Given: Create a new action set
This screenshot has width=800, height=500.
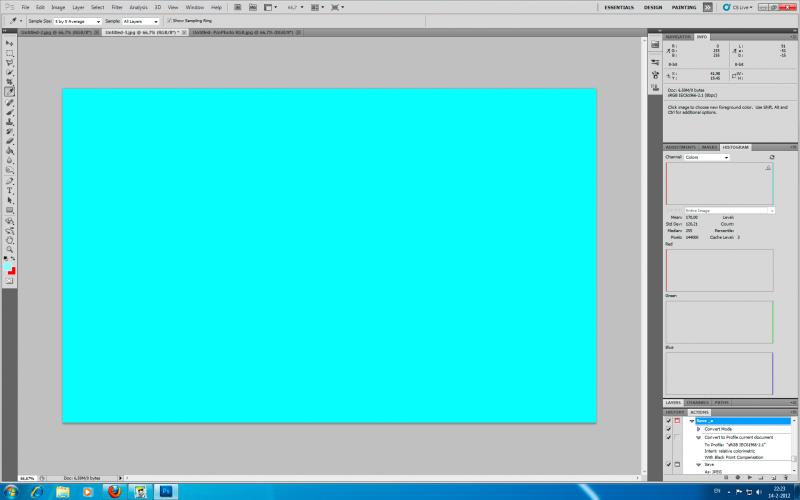Looking at the screenshot, I should [761, 478].
